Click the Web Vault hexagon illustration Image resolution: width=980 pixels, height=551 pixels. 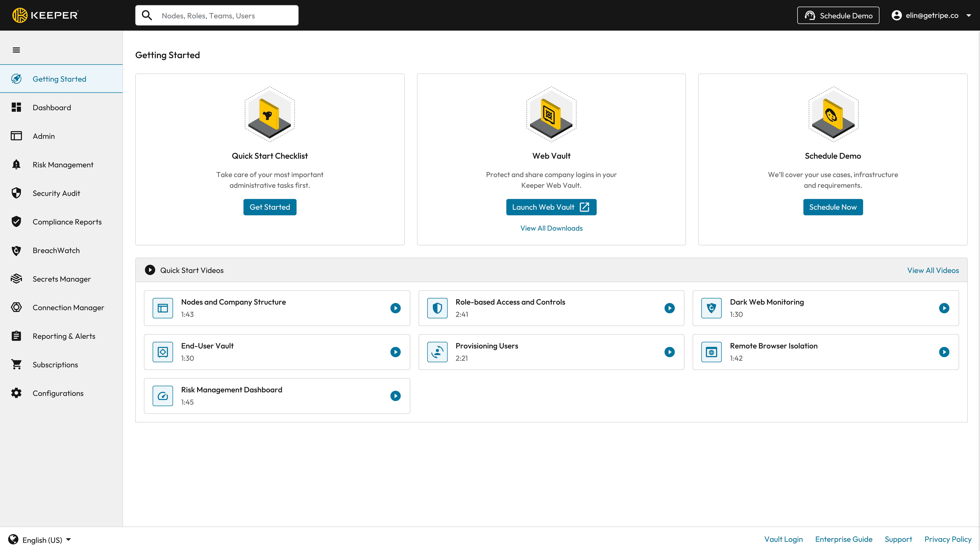pyautogui.click(x=551, y=114)
